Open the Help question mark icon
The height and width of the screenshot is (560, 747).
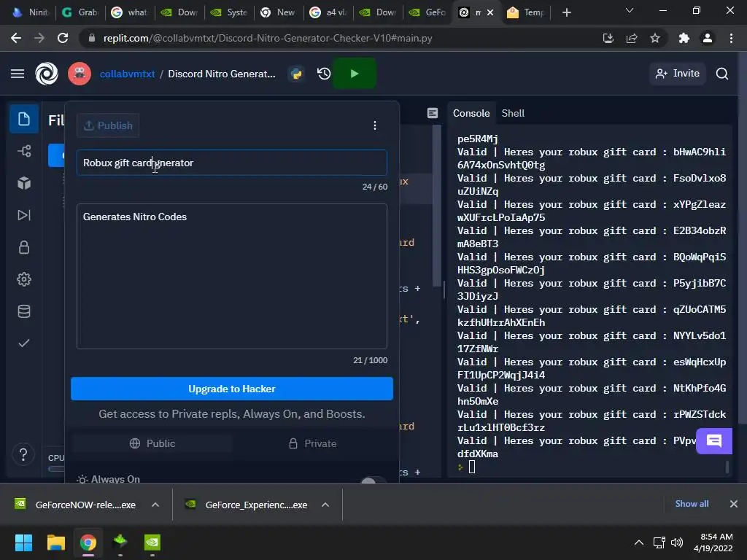[23, 454]
